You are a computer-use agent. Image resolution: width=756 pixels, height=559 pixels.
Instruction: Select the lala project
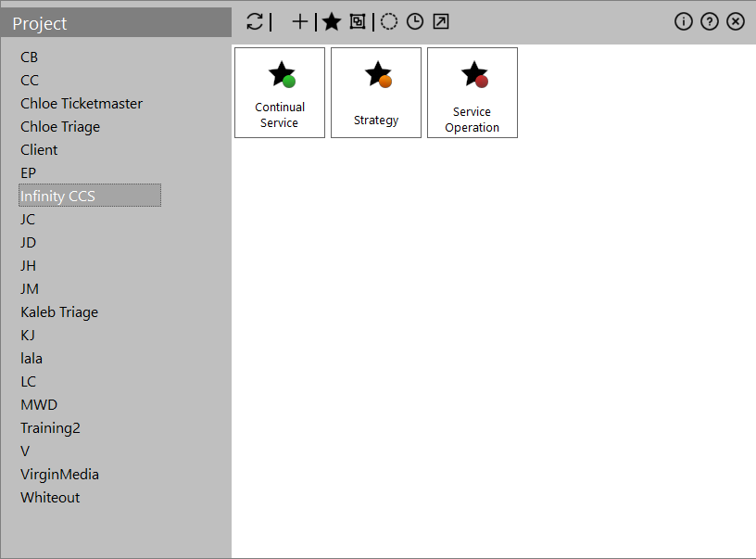point(31,359)
